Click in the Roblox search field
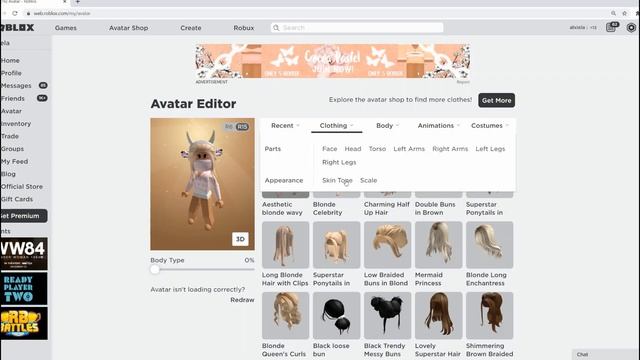Image resolution: width=640 pixels, height=360 pixels. (x=357, y=28)
